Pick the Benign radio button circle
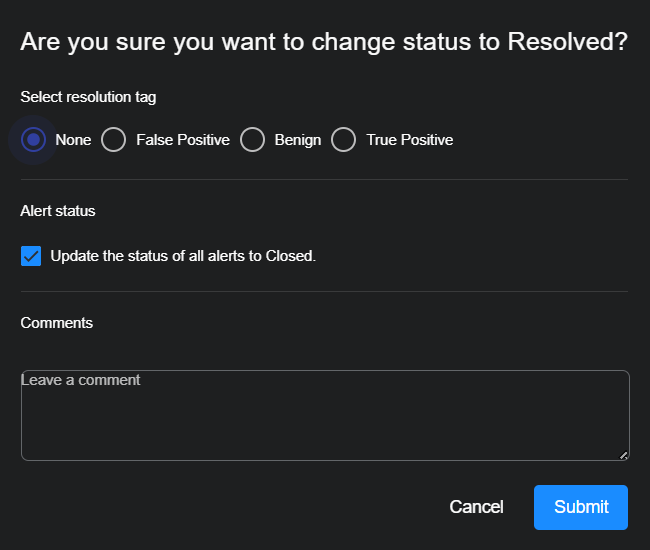 [252, 140]
